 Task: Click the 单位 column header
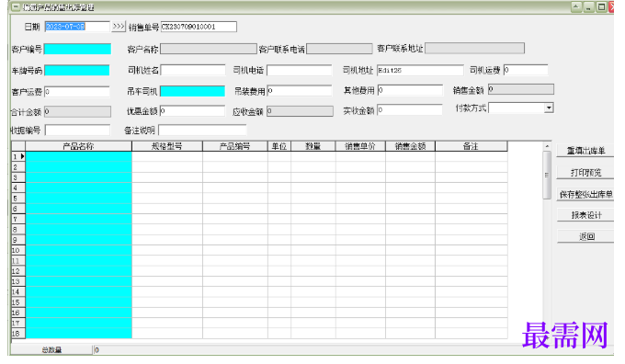tap(279, 146)
